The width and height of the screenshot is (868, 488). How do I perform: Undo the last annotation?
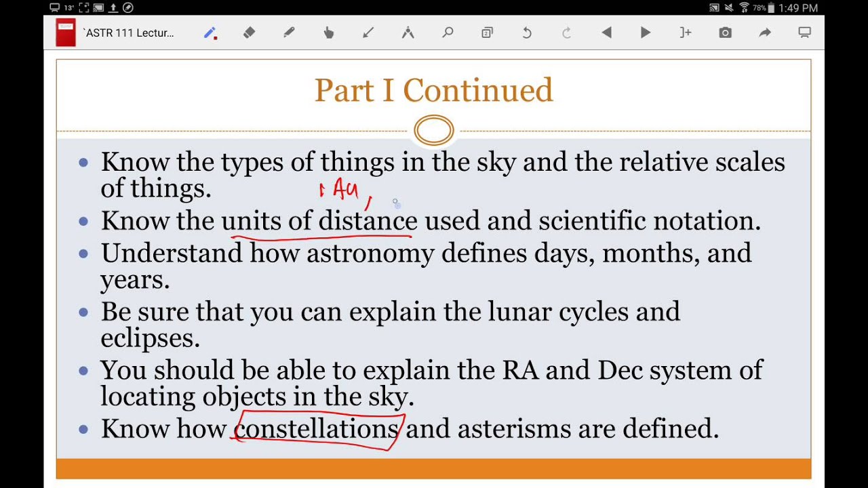(527, 33)
